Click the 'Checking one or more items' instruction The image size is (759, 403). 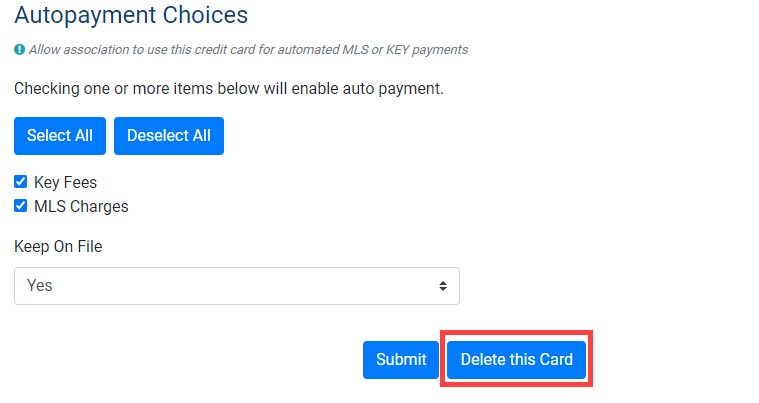[228, 89]
